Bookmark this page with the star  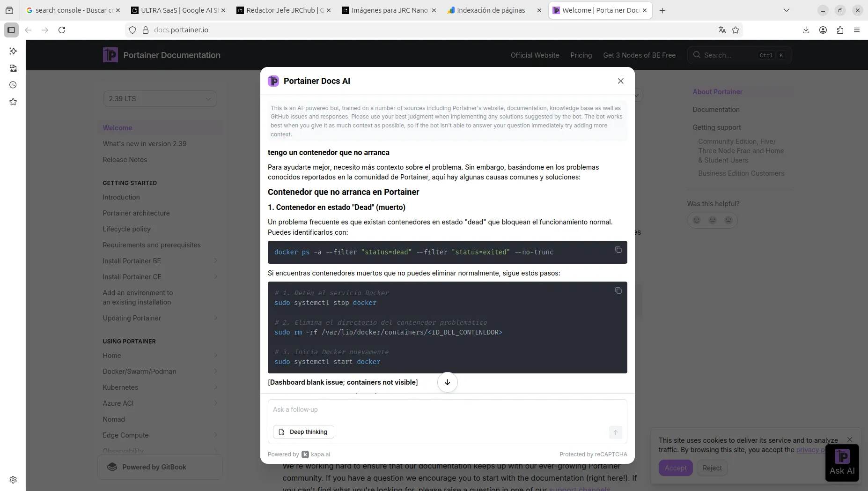click(x=736, y=30)
